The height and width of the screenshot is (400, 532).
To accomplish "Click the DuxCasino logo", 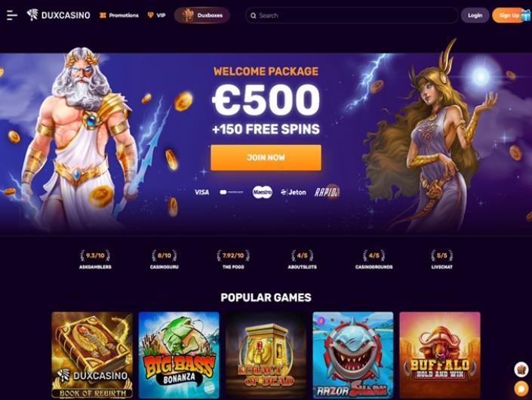I will point(58,15).
